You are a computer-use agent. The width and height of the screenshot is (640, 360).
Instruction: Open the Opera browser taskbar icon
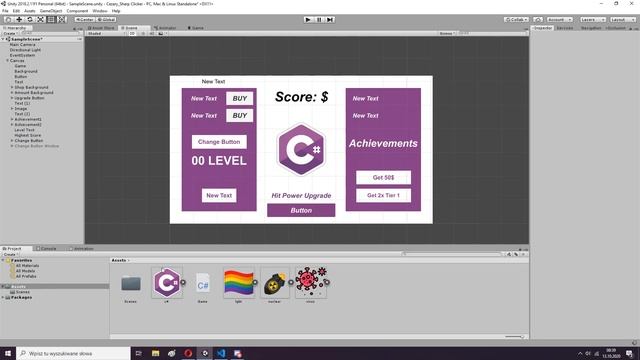188,353
